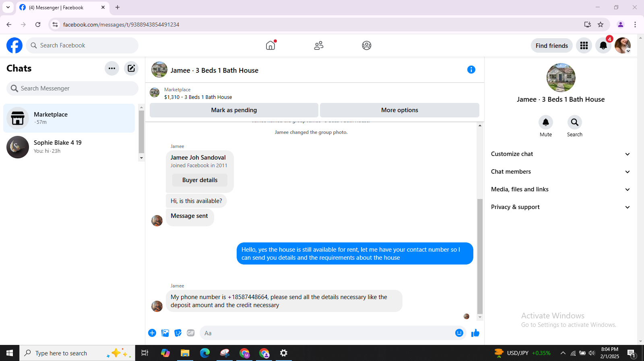
Task: Click the Mark as pending button
Action: click(x=234, y=110)
